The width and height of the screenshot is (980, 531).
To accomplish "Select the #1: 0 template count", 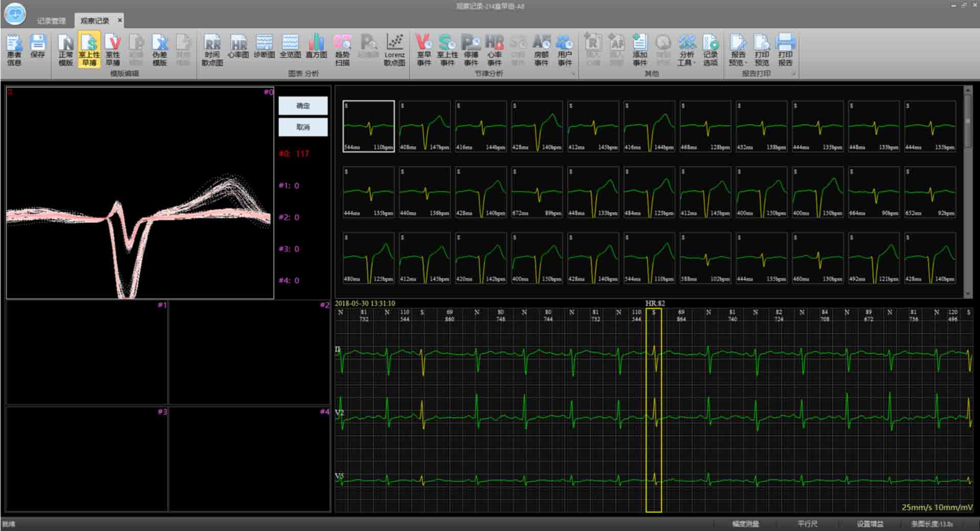I will click(x=289, y=186).
